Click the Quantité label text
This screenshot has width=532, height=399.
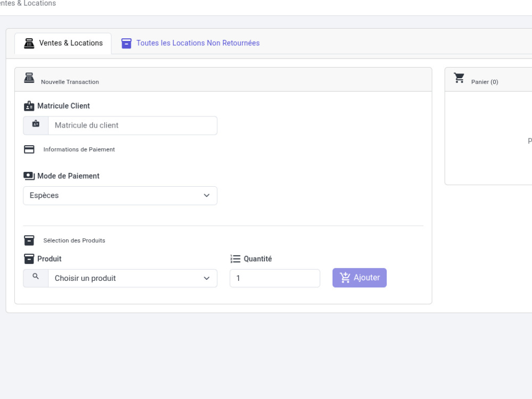[x=258, y=259]
